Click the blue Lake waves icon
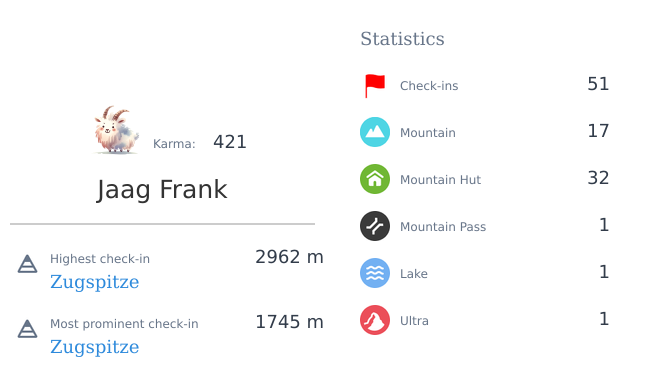The width and height of the screenshot is (650, 385). 375,273
